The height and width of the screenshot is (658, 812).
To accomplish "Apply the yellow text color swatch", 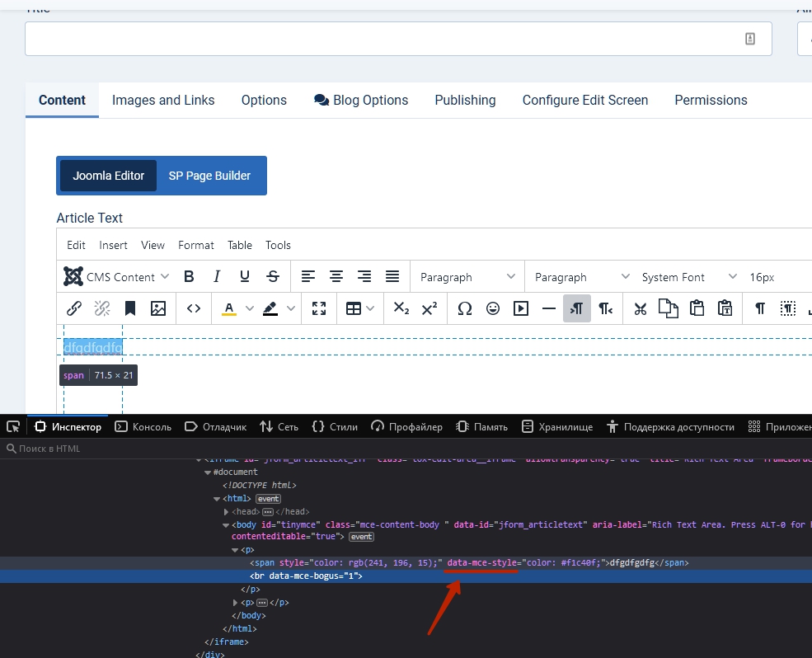I will (x=229, y=308).
